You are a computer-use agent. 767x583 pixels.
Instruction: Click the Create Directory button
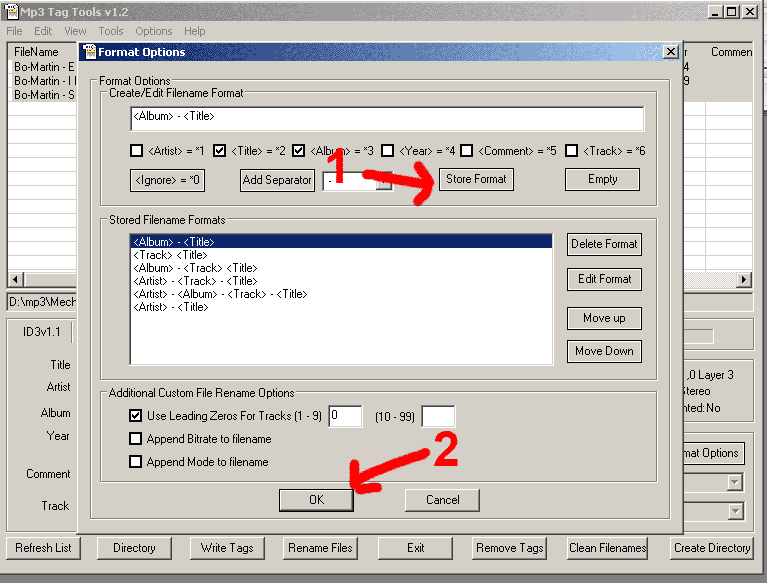(712, 548)
